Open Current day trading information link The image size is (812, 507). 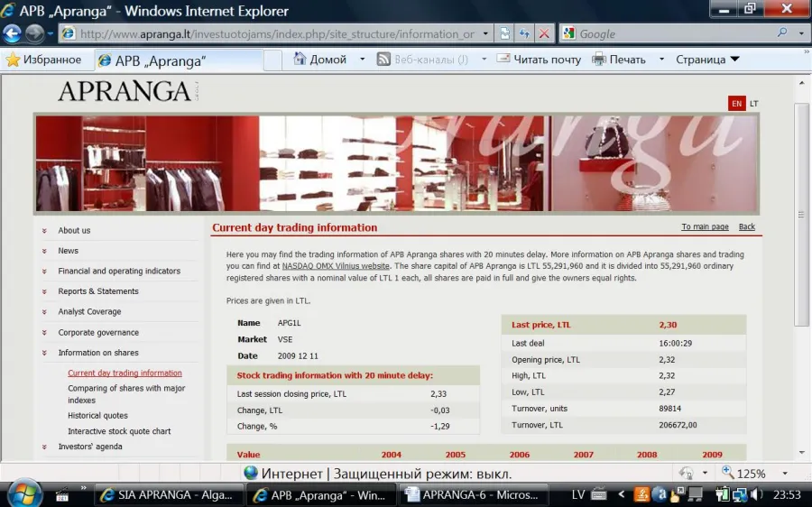125,373
